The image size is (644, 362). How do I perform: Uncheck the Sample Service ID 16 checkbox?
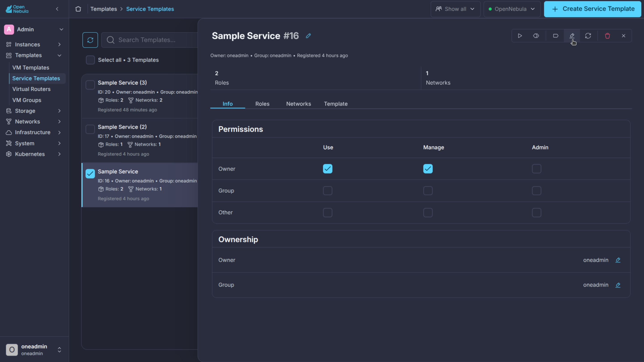pyautogui.click(x=90, y=174)
